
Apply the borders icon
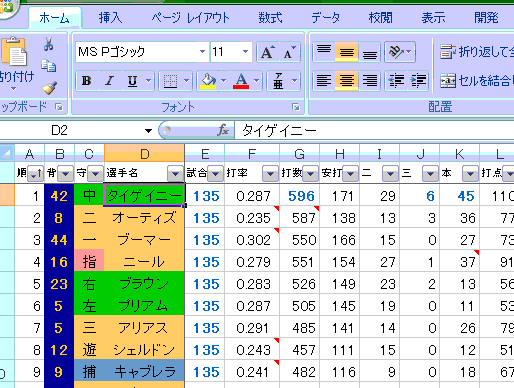pyautogui.click(x=170, y=81)
